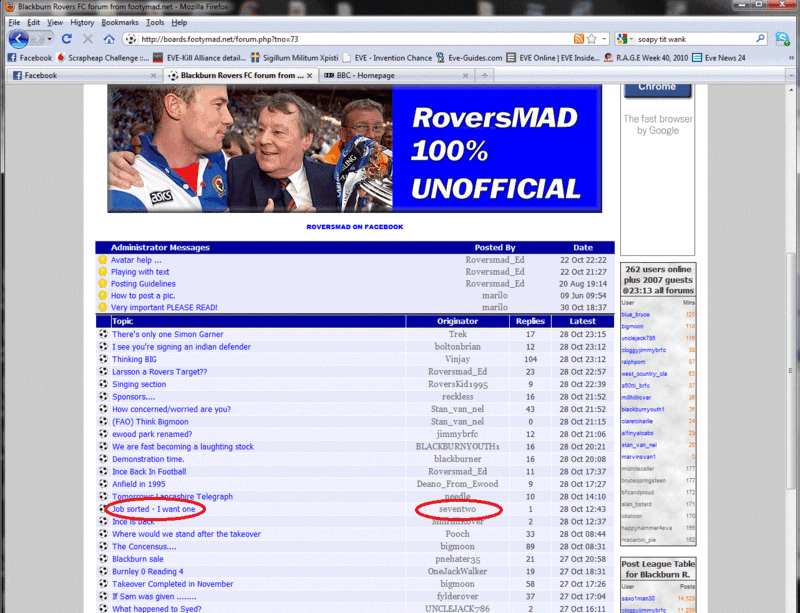800x613 pixels.
Task: Open Eve News 24 bookmark
Action: [719, 58]
